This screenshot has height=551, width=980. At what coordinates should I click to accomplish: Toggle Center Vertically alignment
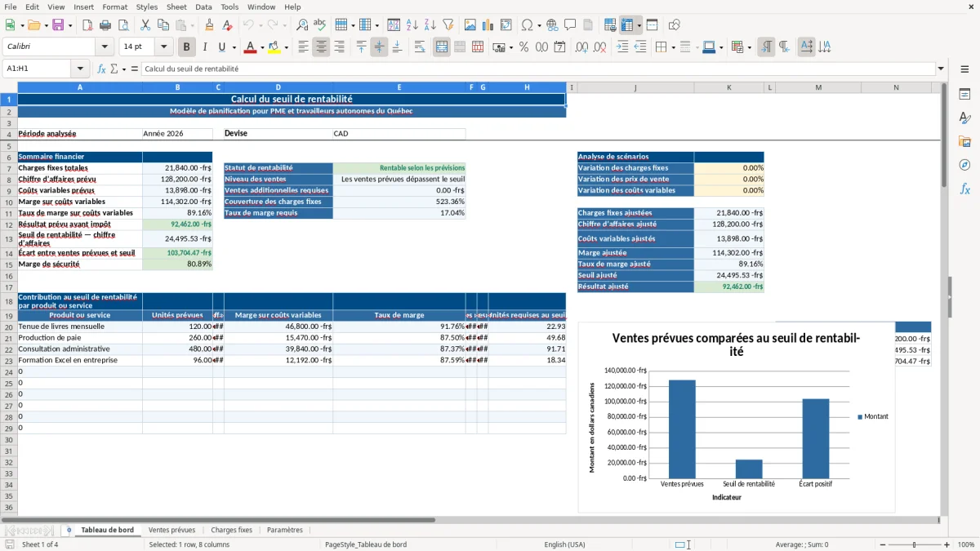tap(379, 47)
